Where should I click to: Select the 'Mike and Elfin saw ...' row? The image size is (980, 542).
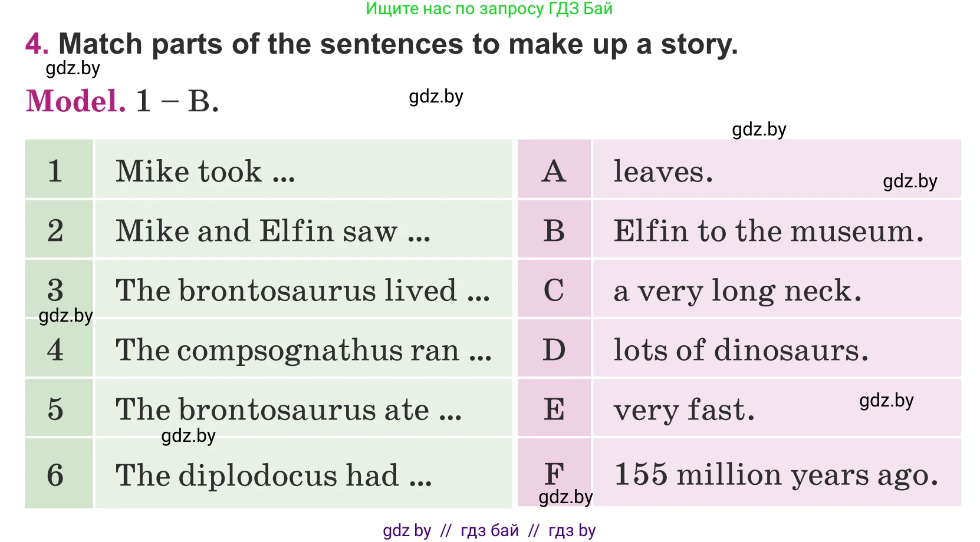(272, 230)
